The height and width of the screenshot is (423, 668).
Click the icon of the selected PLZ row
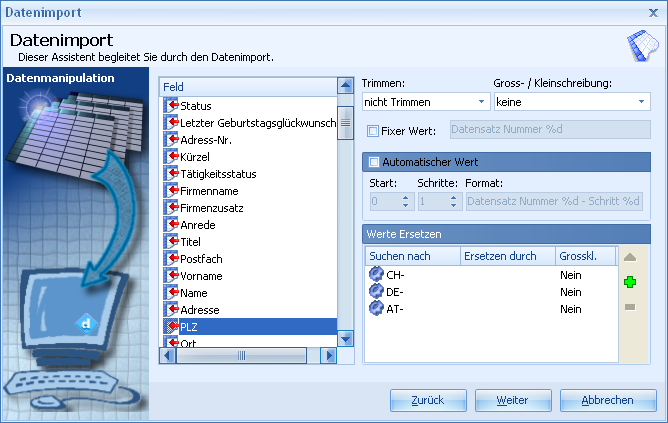coord(171,327)
